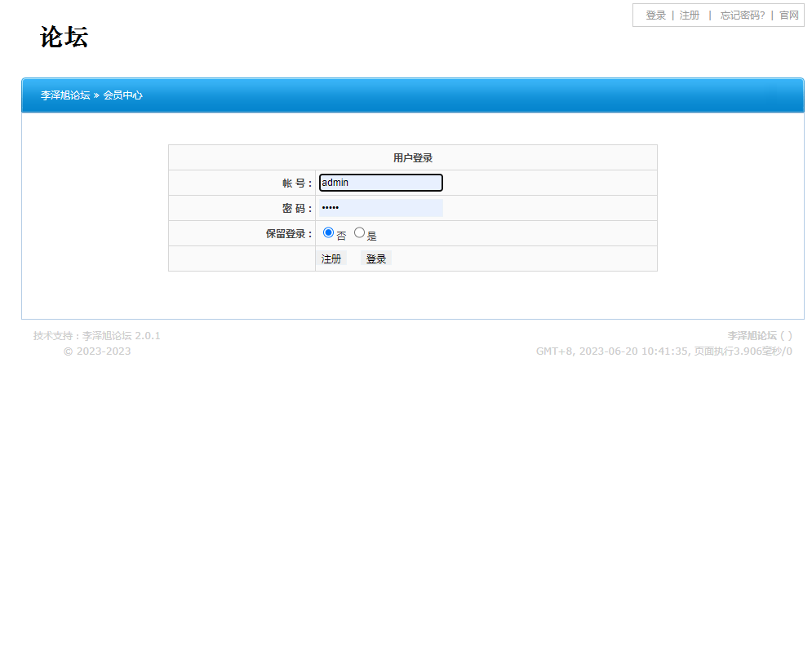
Task: Click the 注册 button in the form
Action: 331,259
